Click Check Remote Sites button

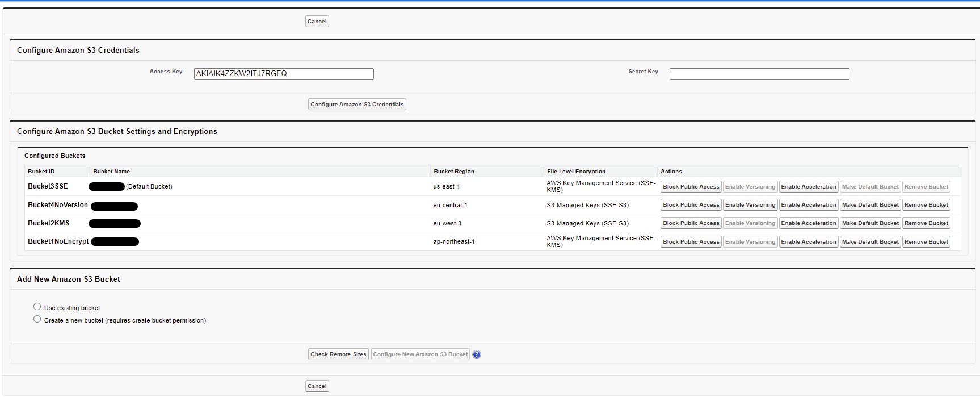click(x=338, y=354)
